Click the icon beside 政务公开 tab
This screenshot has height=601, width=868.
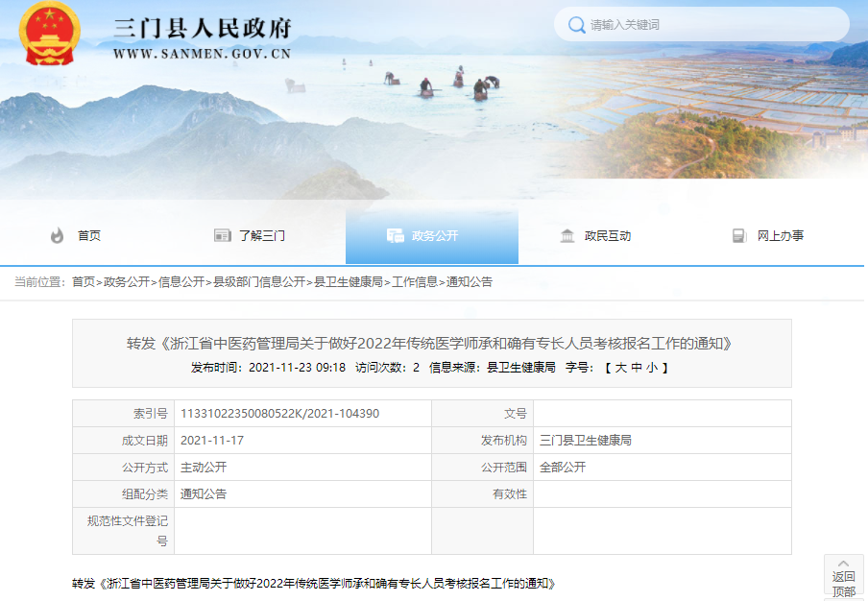[x=395, y=236]
